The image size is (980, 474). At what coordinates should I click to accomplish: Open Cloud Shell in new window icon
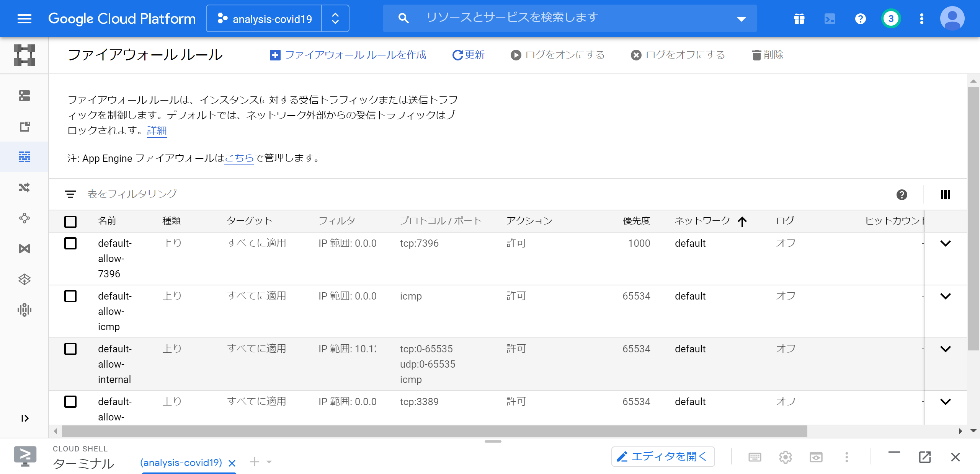click(x=924, y=457)
